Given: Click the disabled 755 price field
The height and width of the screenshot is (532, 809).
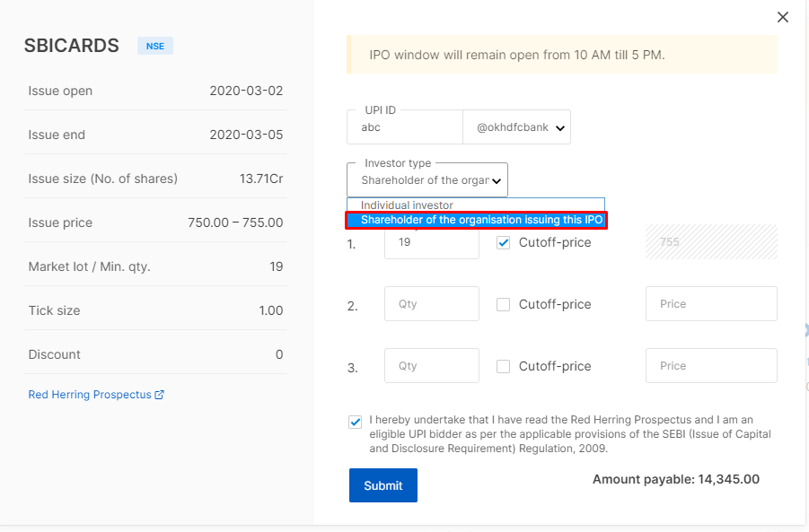Looking at the screenshot, I should (x=711, y=241).
